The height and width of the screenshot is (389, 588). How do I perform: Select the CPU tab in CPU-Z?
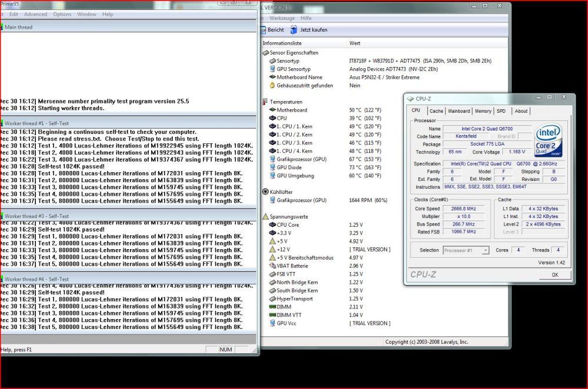(416, 110)
